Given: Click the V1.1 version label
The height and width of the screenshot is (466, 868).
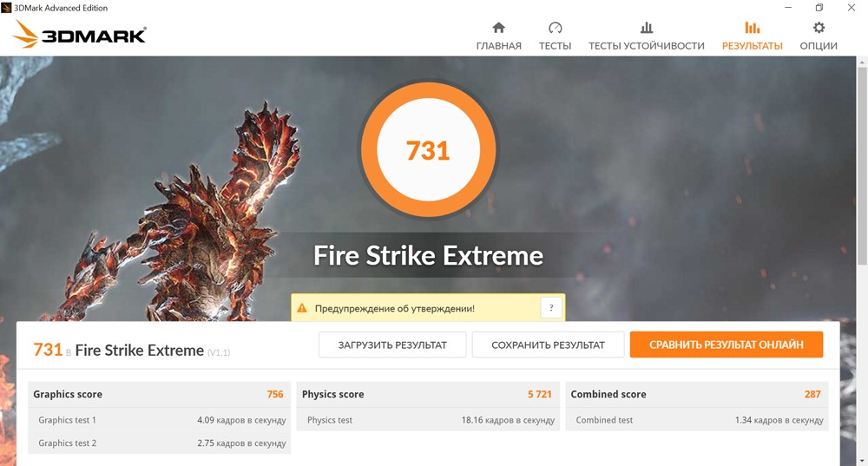Looking at the screenshot, I should [219, 352].
